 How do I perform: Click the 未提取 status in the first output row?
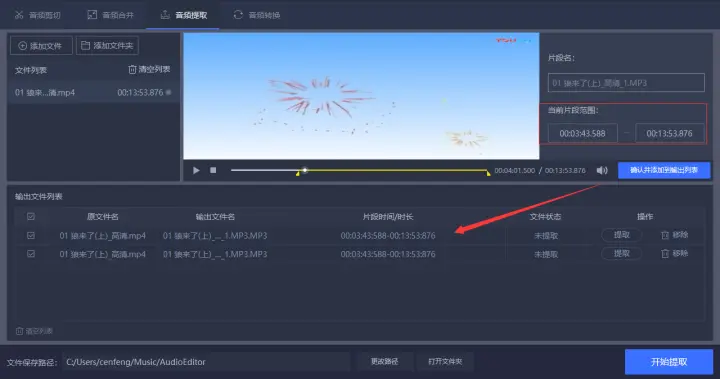(x=546, y=236)
